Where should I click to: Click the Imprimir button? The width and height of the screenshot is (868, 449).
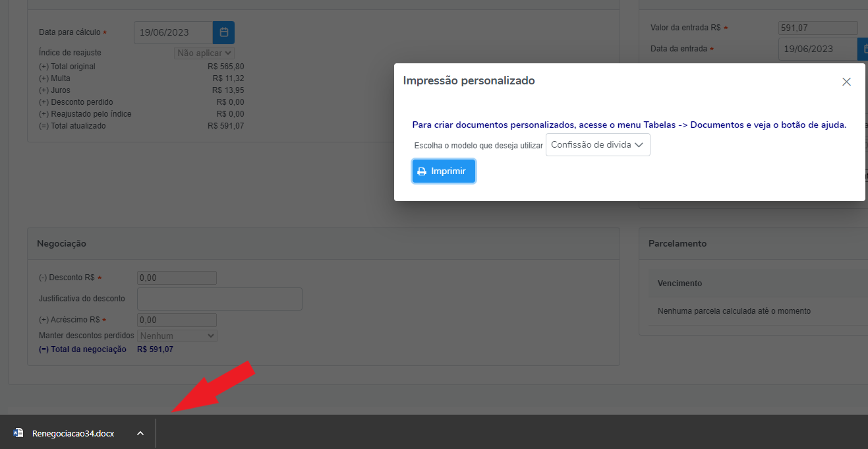tap(444, 171)
